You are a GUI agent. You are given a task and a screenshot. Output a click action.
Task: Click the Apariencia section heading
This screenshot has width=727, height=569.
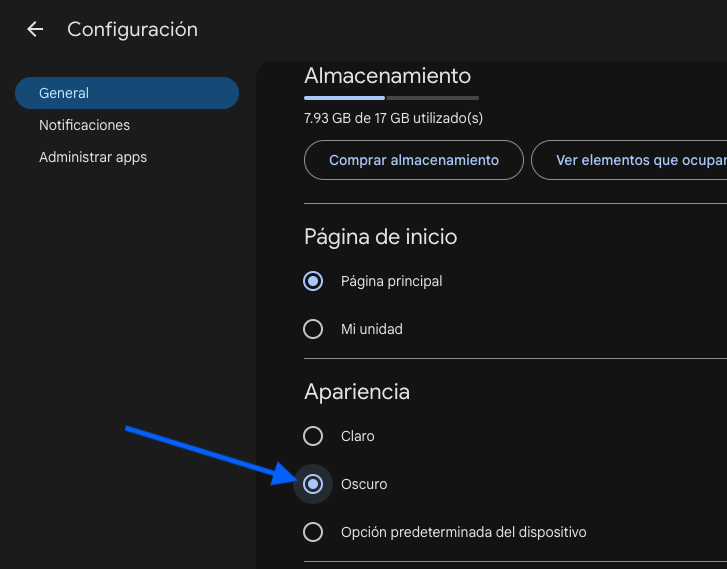tap(356, 392)
